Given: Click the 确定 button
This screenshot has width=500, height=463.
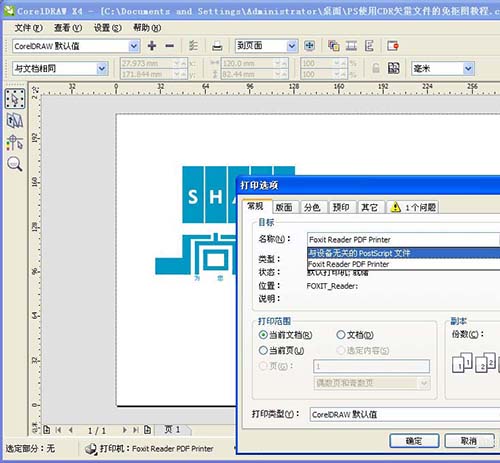Looking at the screenshot, I should coord(414,441).
